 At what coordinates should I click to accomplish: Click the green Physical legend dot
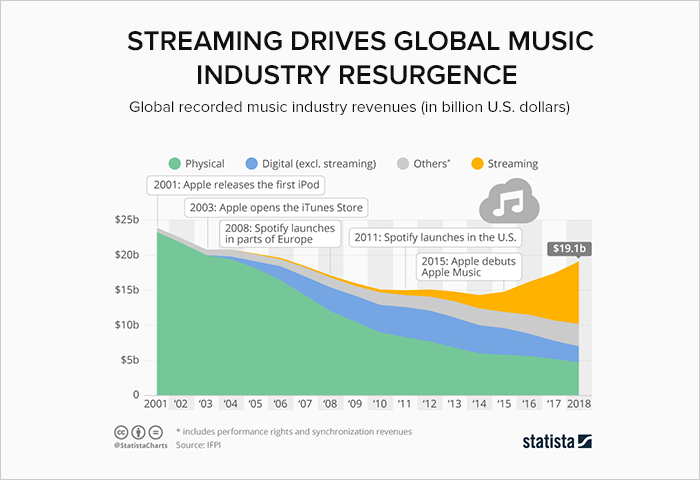point(175,164)
